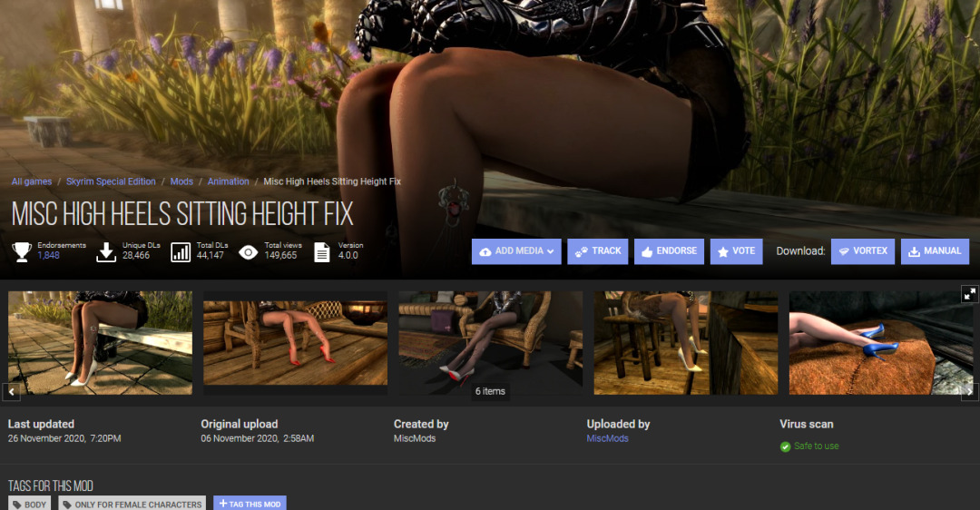This screenshot has width=980, height=510.
Task: Open the thumbnail with blue heels
Action: point(880,342)
